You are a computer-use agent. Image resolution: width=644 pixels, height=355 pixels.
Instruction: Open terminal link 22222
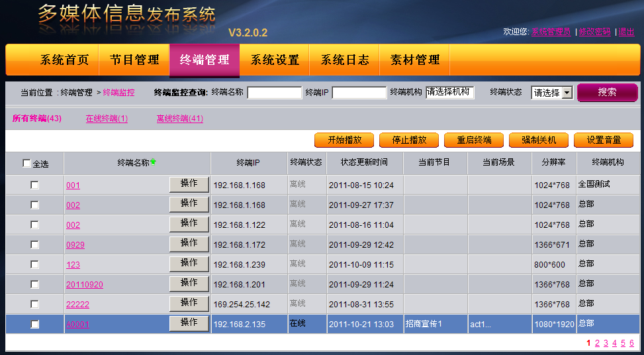77,305
